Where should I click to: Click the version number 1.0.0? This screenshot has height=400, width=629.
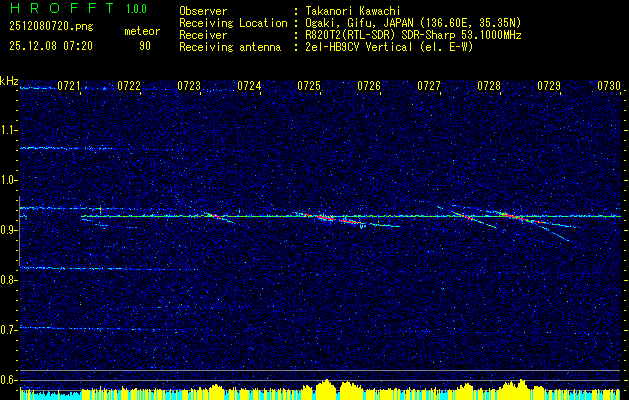click(136, 9)
